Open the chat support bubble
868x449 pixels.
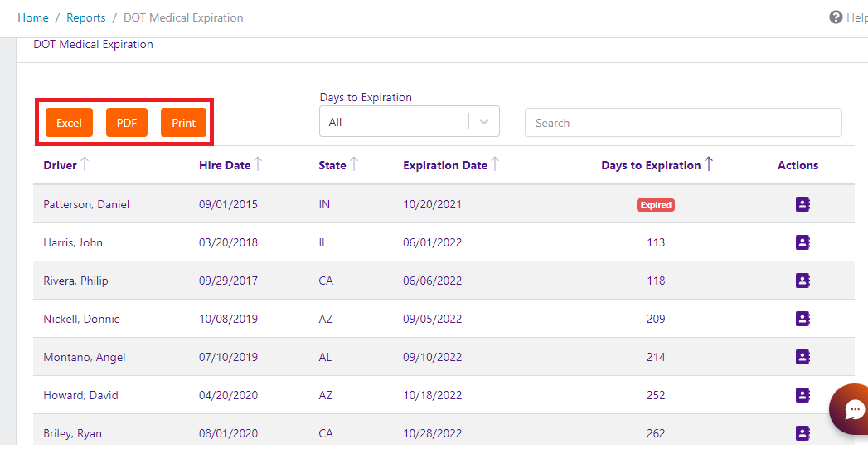pos(853,409)
